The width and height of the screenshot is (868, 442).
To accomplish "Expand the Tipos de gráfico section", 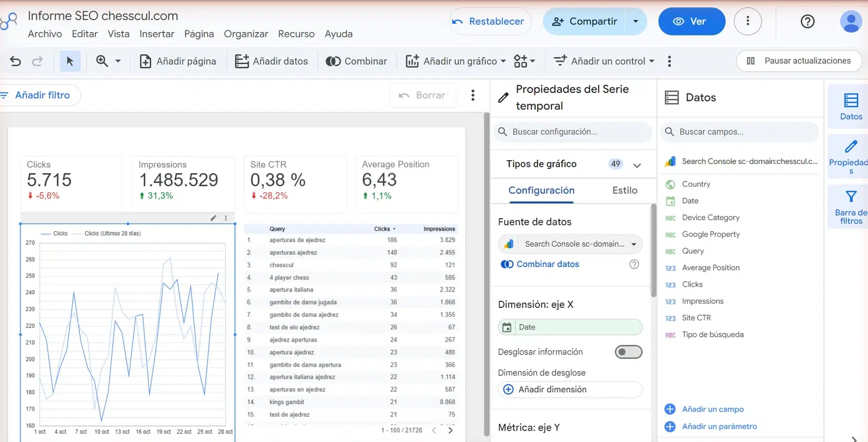I will [x=637, y=165].
